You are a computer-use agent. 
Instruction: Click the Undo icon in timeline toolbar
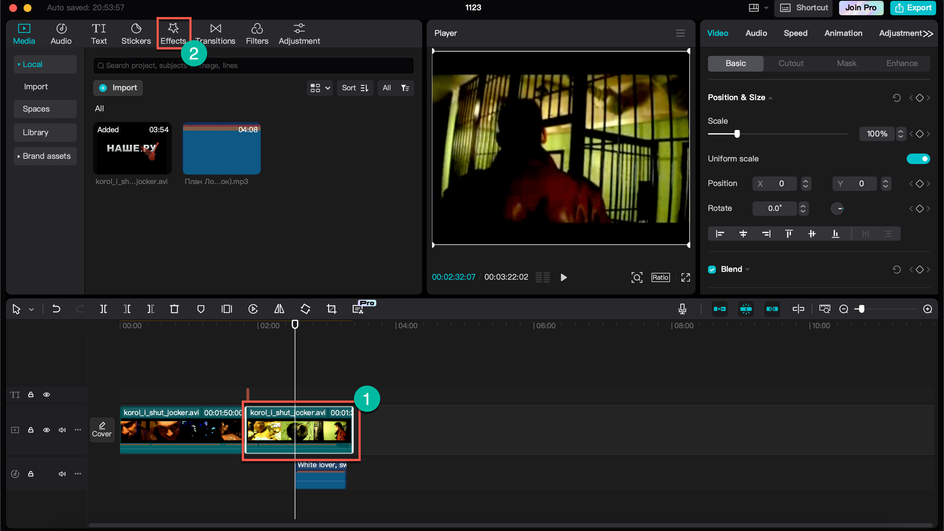click(x=56, y=309)
